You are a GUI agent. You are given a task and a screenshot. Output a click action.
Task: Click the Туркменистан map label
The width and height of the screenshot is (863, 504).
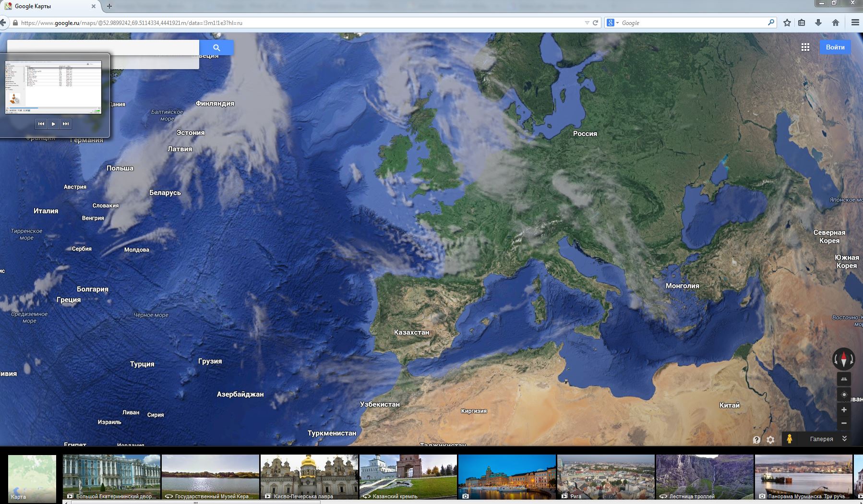[332, 433]
